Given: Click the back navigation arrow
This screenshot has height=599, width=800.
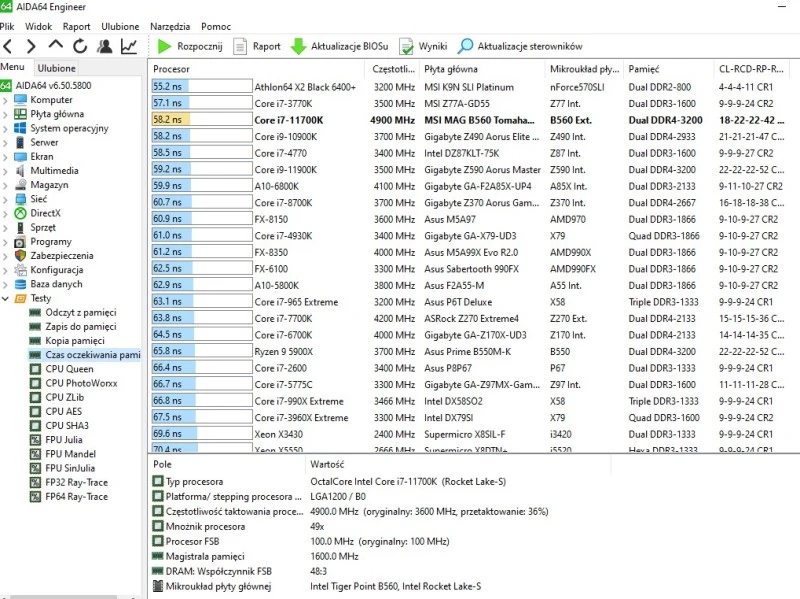Looking at the screenshot, I should point(8,46).
